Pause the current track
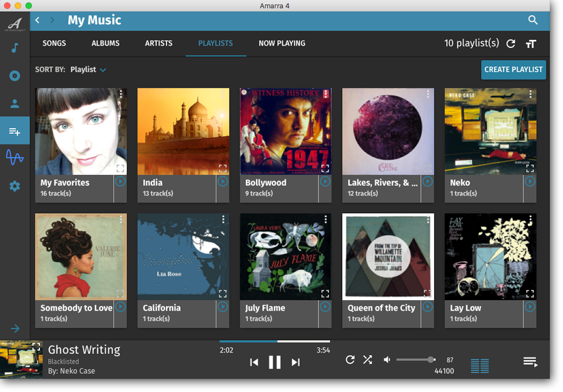This screenshot has width=563, height=392. 275,362
